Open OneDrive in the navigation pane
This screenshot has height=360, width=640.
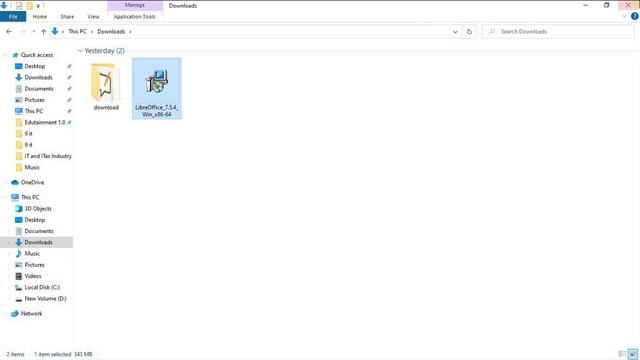pos(32,182)
